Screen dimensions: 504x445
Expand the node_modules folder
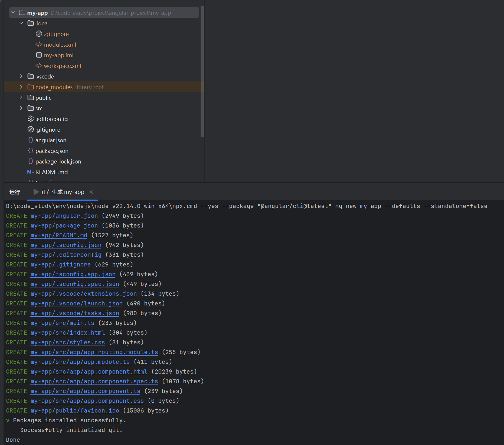(x=21, y=87)
